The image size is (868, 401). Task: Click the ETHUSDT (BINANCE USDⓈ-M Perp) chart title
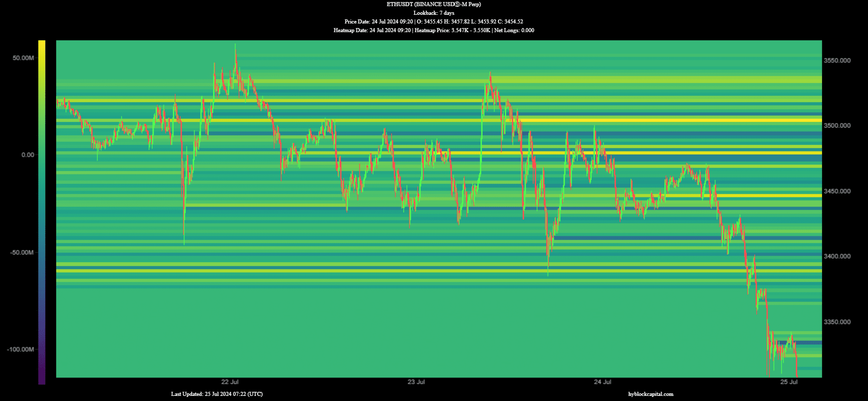[x=433, y=4]
